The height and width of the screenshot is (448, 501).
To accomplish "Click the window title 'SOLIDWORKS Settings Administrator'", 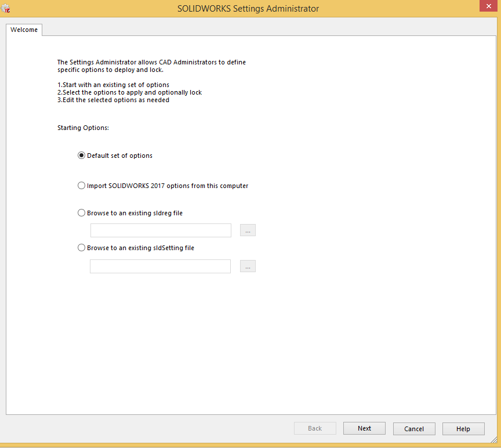I will tap(248, 8).
